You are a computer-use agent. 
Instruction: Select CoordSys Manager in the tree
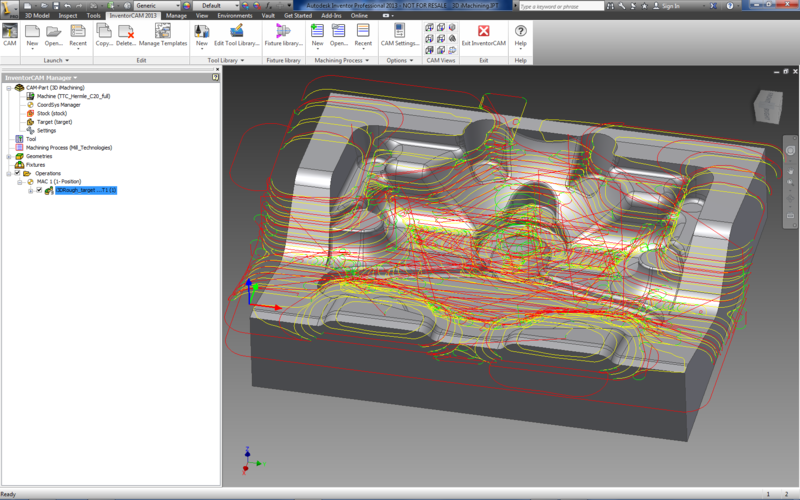(x=58, y=104)
